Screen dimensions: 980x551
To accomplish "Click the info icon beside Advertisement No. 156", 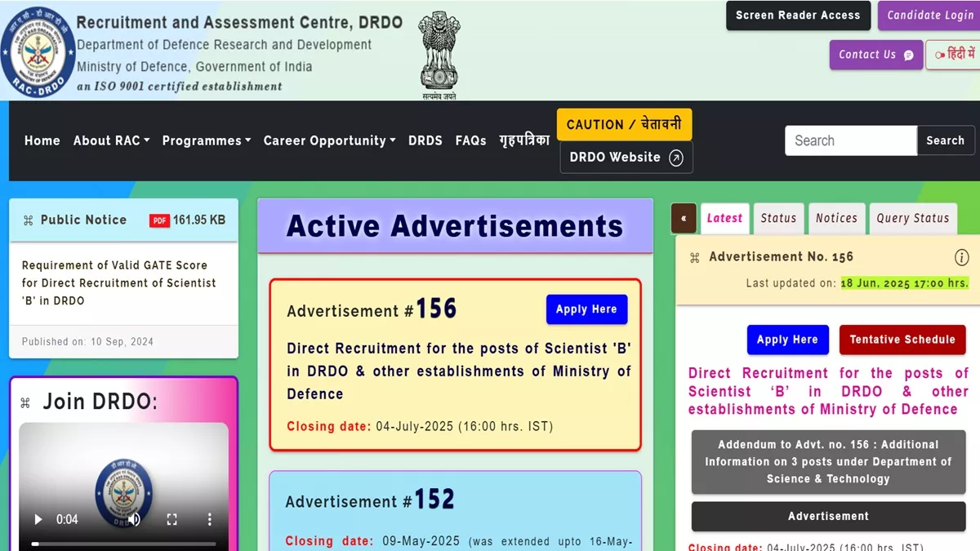I will pos(961,257).
